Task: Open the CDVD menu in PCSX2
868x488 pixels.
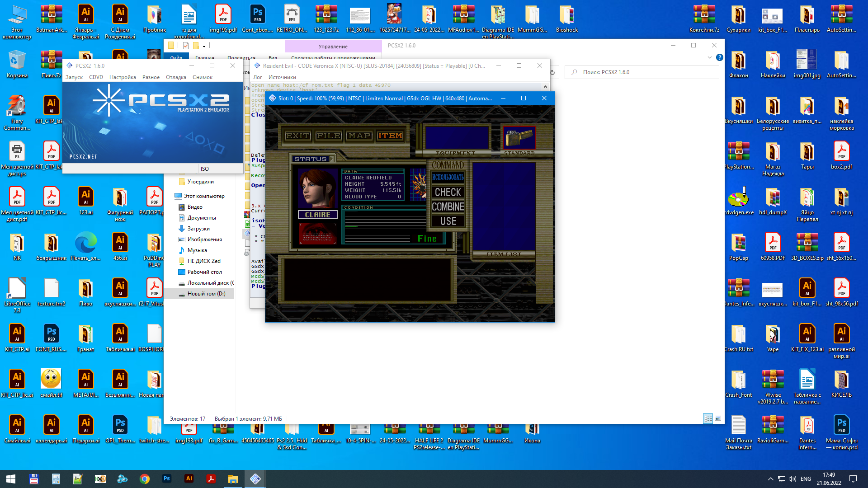Action: [96, 77]
